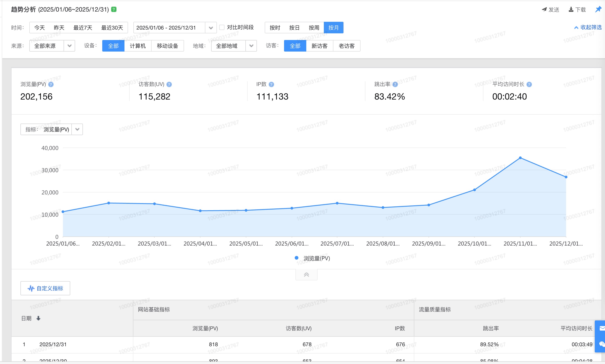
Task: Open the 指标 浏览量(PV) metric dropdown
Action: pyautogui.click(x=77, y=129)
